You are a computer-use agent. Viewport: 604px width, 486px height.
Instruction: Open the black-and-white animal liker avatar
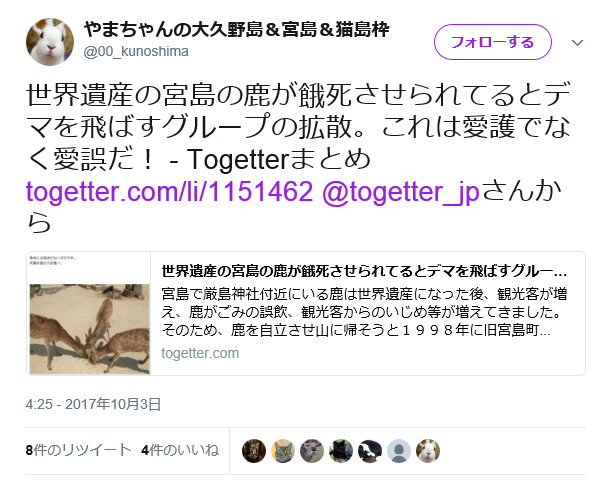click(370, 451)
